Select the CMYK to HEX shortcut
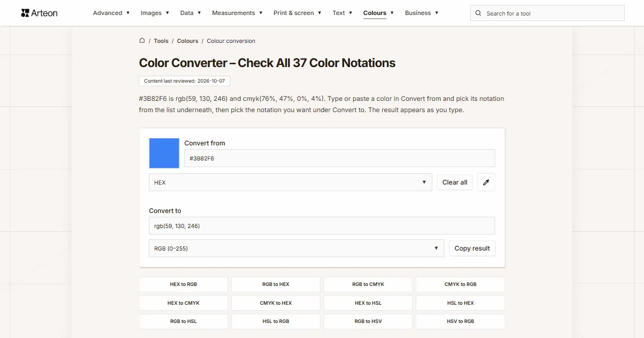This screenshot has width=644, height=338. coord(276,303)
